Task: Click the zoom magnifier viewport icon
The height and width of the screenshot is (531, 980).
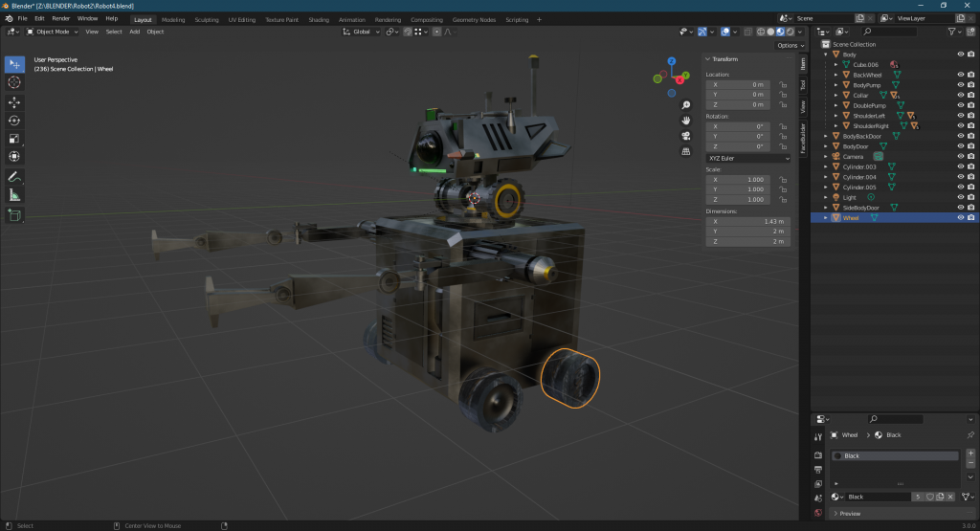Action: pyautogui.click(x=685, y=105)
